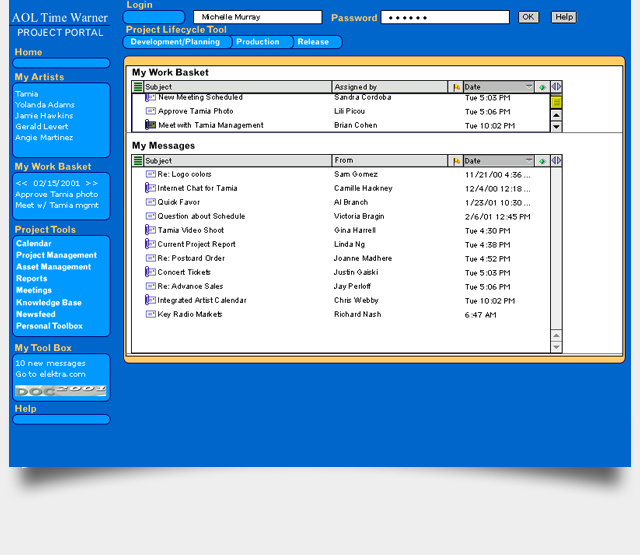Select artist Yolanda Adams
640x555 pixels.
point(45,105)
